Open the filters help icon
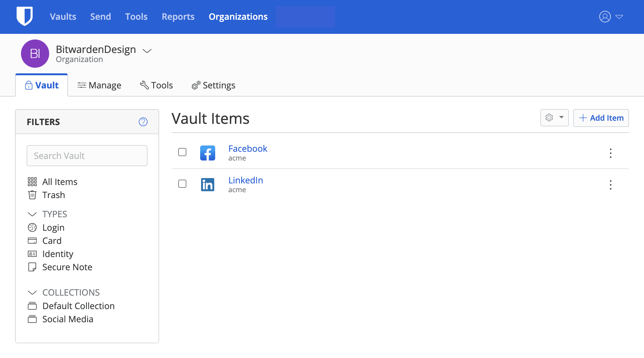This screenshot has height=358, width=644. coord(143,122)
